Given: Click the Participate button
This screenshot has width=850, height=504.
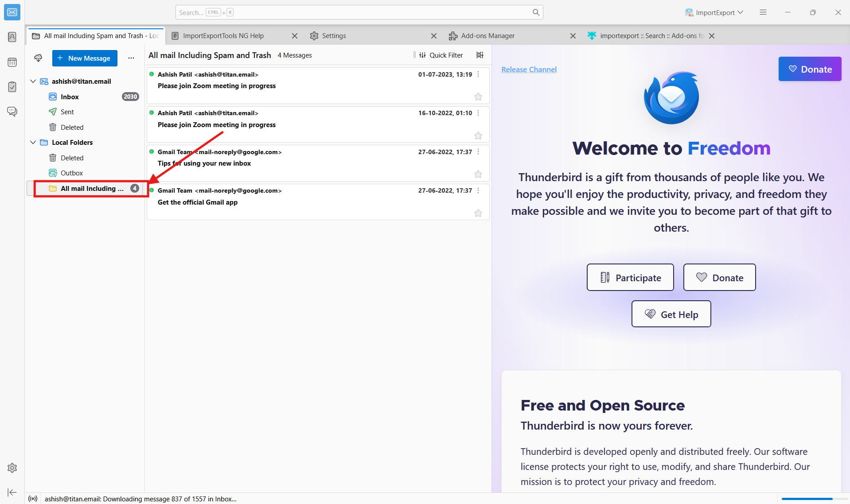Looking at the screenshot, I should 630,277.
